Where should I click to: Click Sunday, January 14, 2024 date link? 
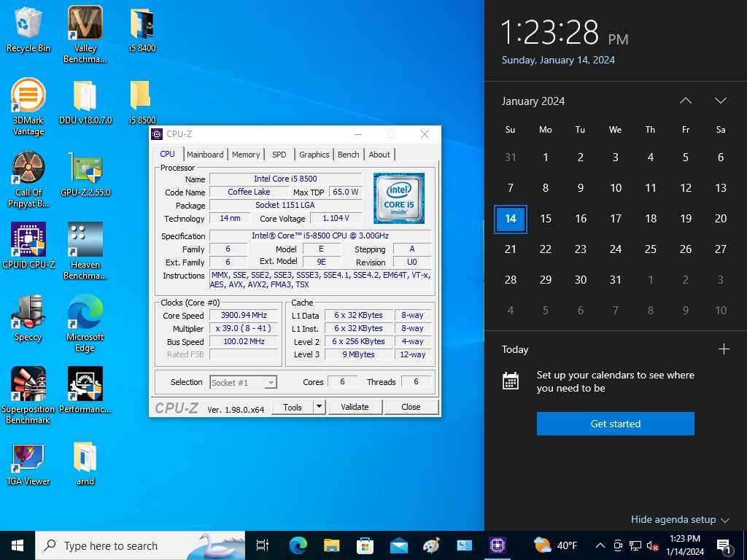[558, 60]
